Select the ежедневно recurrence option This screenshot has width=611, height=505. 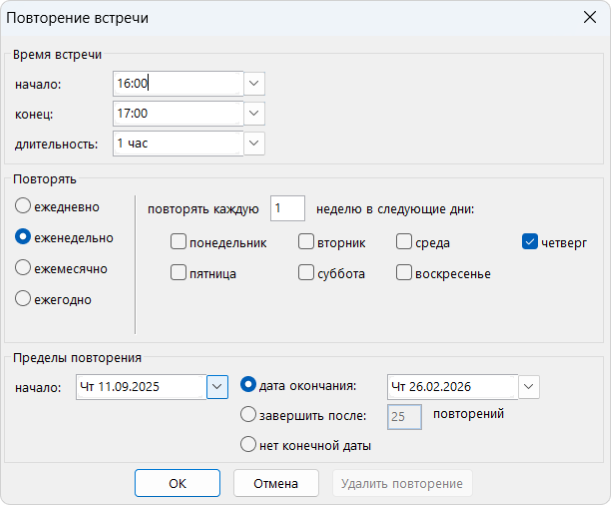point(23,205)
